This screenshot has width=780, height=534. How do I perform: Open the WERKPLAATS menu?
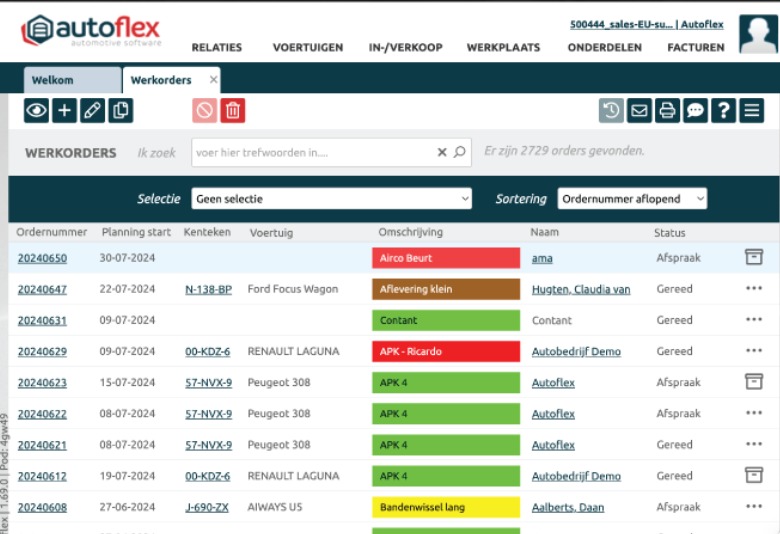click(504, 47)
